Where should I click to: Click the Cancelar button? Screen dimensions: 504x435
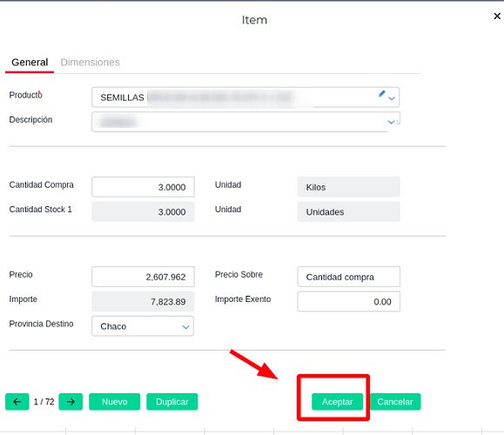(x=395, y=402)
